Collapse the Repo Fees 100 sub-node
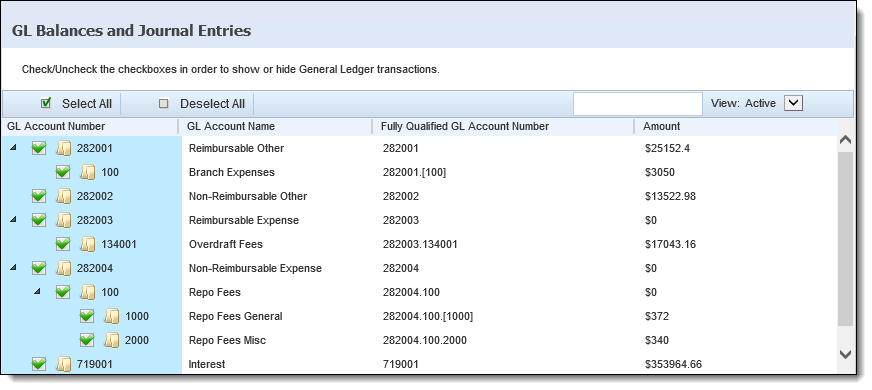This screenshot has width=872, height=390. 37,292
